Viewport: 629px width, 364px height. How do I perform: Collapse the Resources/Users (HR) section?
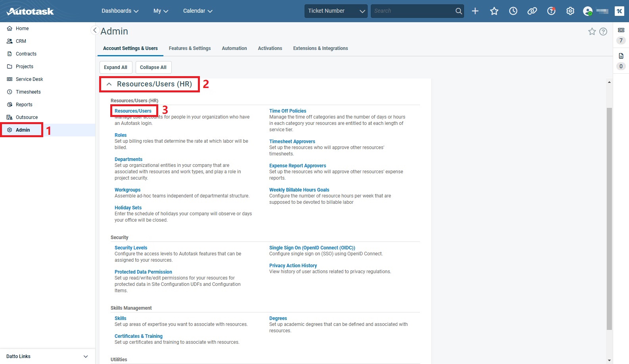click(x=109, y=84)
